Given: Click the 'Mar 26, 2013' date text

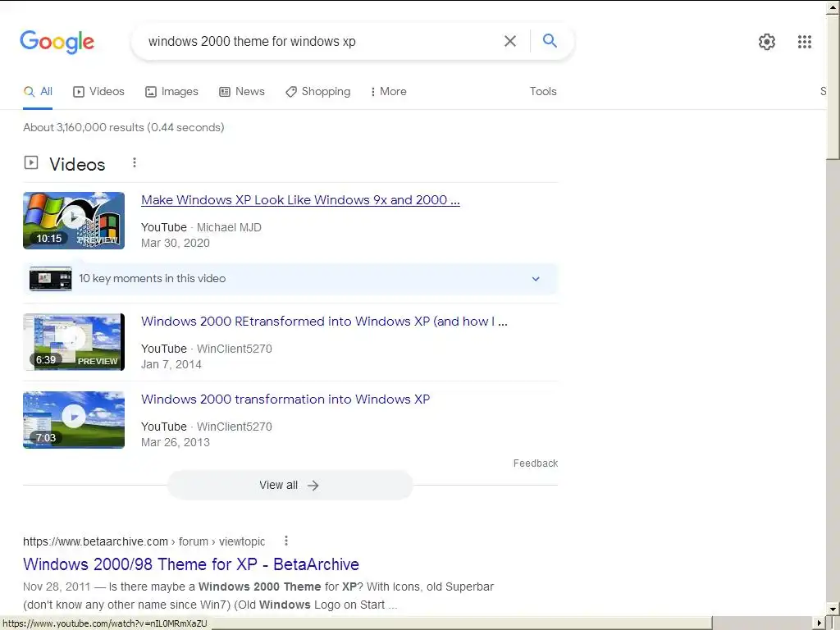Looking at the screenshot, I should [176, 442].
